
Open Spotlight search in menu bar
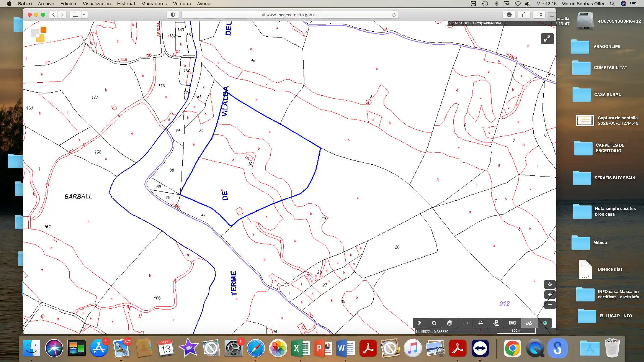(612, 4)
